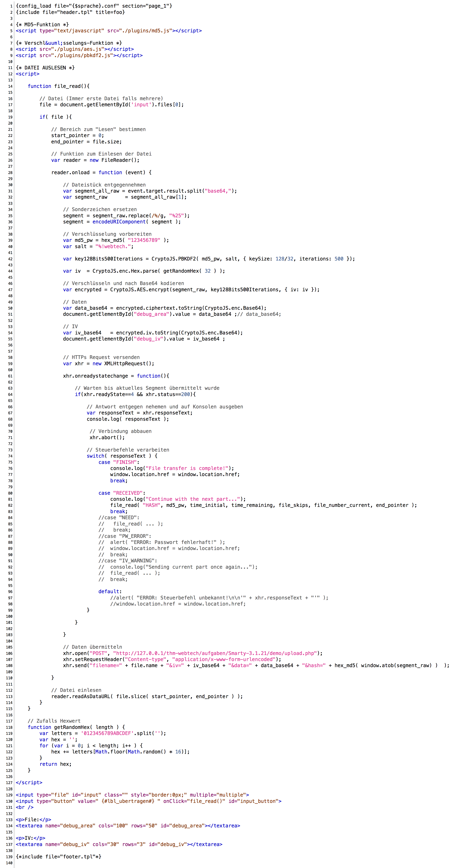
Task: Click the xhr.onreadystatechange line
Action: 116,376
